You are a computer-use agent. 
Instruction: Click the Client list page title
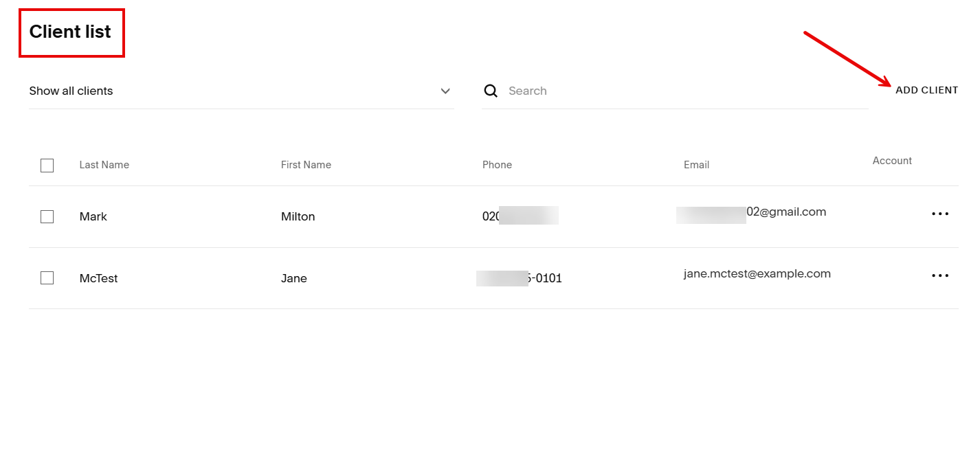(x=71, y=32)
